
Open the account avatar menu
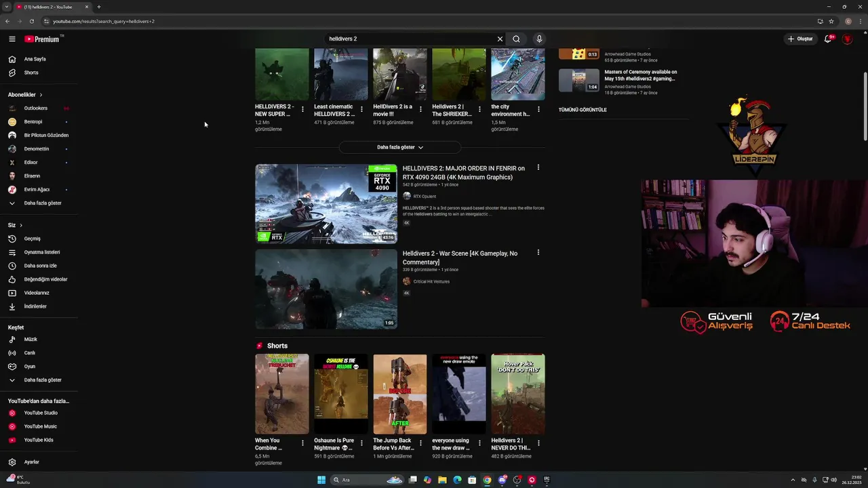coord(848,39)
